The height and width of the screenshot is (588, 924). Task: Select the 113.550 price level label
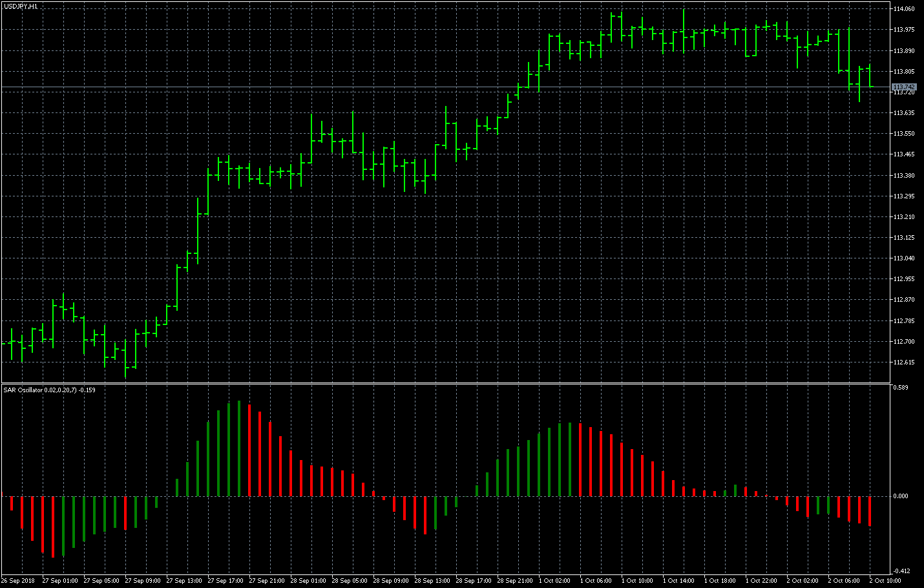tap(903, 134)
